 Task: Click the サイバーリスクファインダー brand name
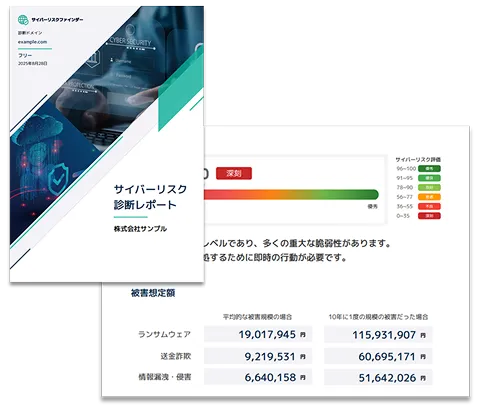(57, 20)
